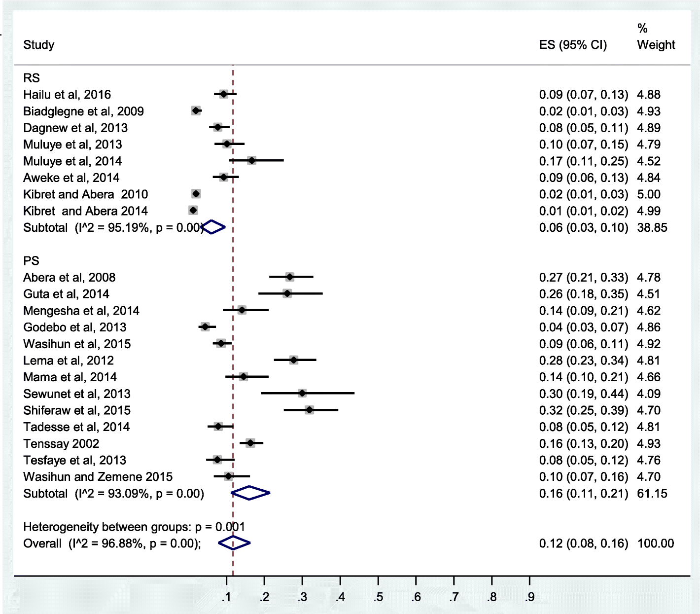Click 'Heterogeneity between groups: p = 0.001' text
This screenshot has width=700, height=614.
point(134,527)
